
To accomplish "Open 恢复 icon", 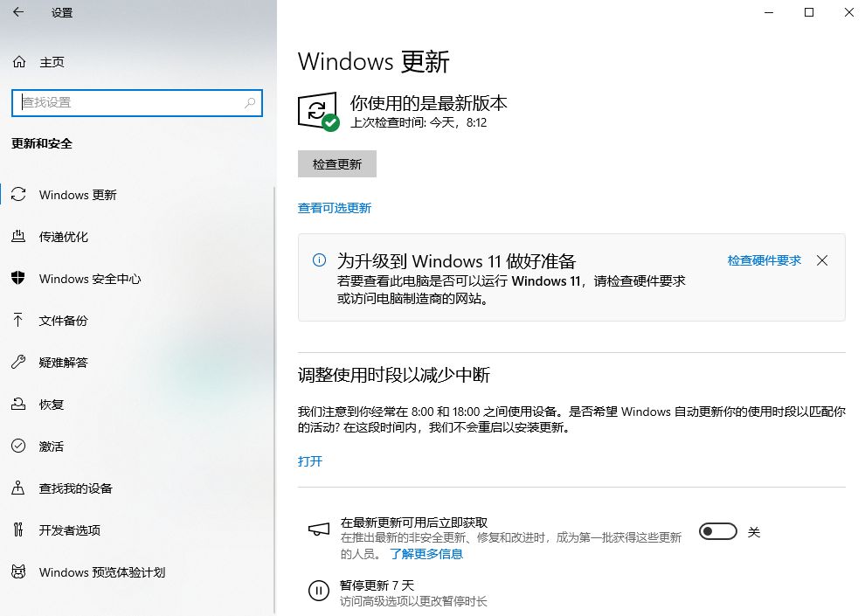I will click(18, 405).
